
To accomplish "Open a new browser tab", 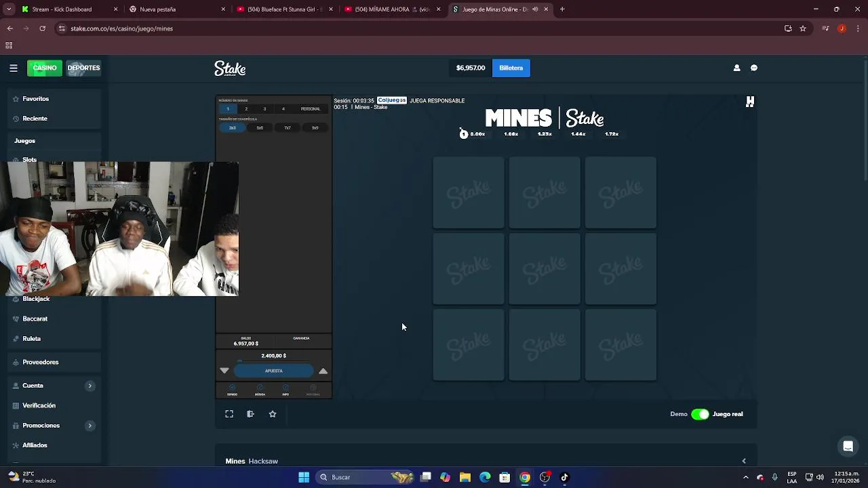I will [562, 9].
